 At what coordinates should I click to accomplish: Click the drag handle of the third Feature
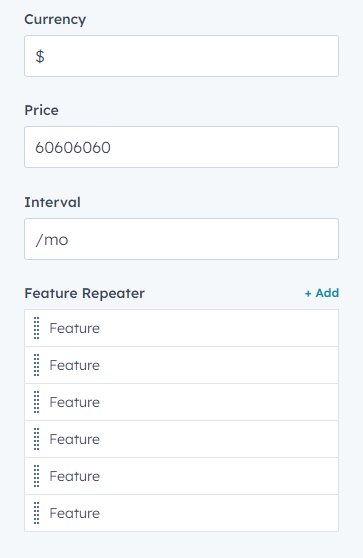(36, 402)
